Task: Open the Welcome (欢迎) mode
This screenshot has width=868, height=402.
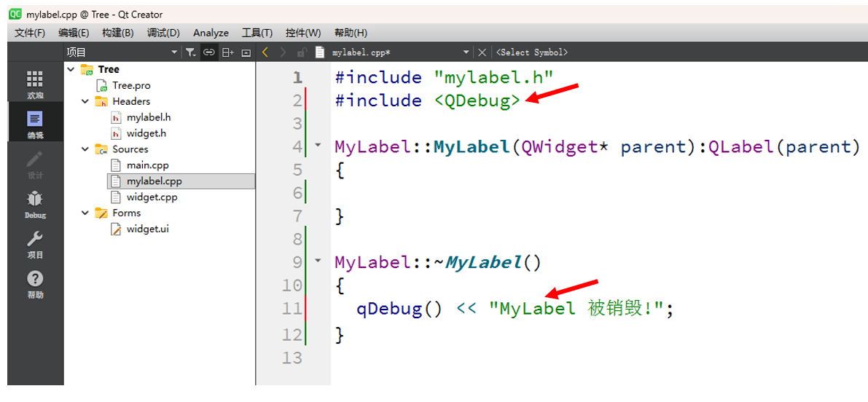Action: [35, 84]
